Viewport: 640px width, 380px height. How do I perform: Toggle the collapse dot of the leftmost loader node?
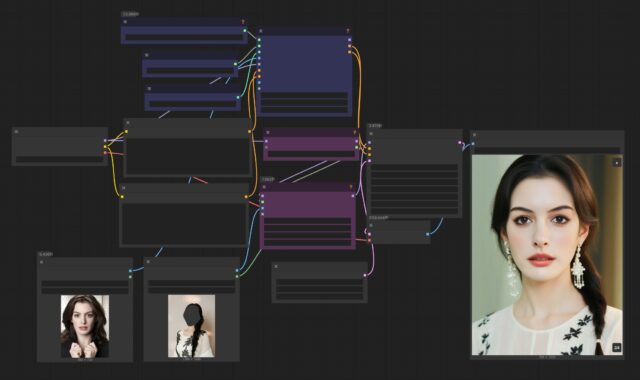pos(16,131)
